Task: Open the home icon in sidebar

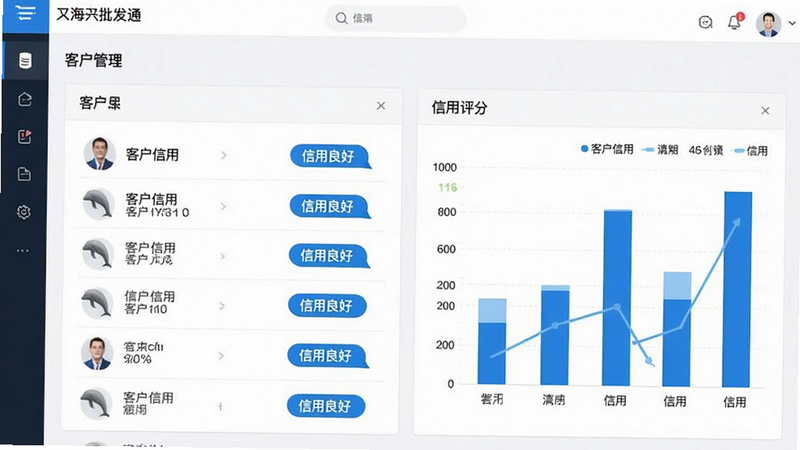Action: click(x=24, y=99)
